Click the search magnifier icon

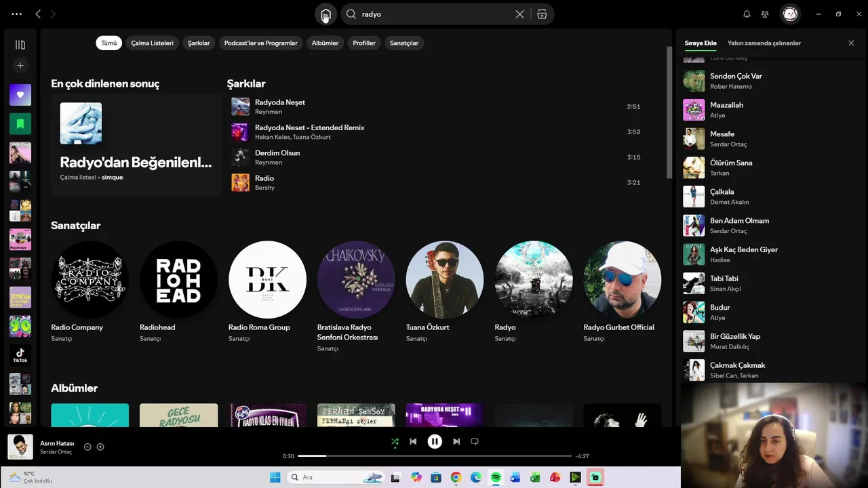(351, 14)
